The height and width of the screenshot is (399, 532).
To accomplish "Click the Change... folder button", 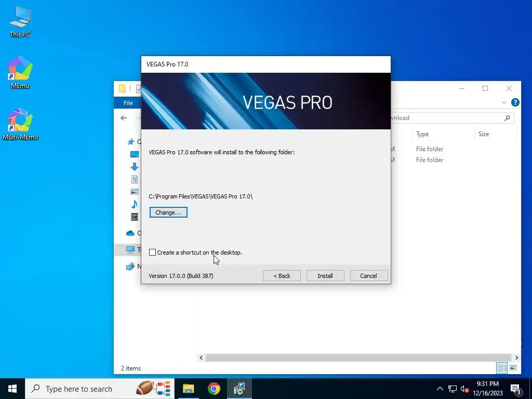I will pos(168,212).
